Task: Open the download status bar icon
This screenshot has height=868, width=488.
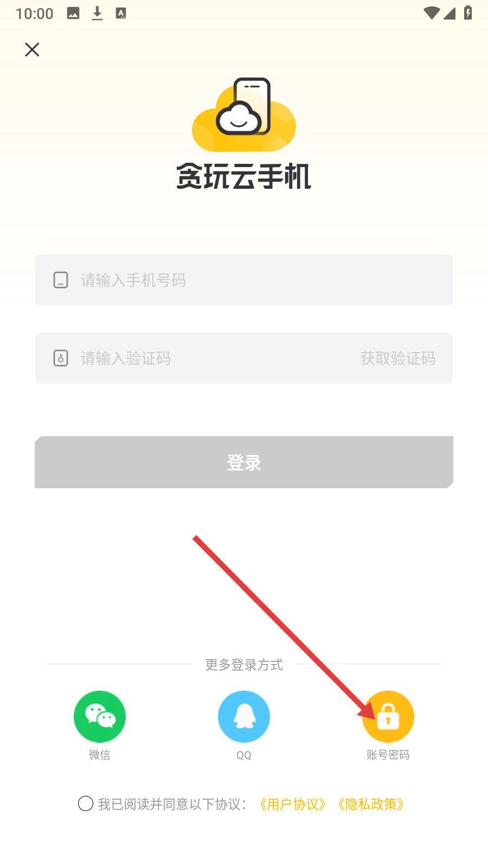Action: click(x=97, y=14)
